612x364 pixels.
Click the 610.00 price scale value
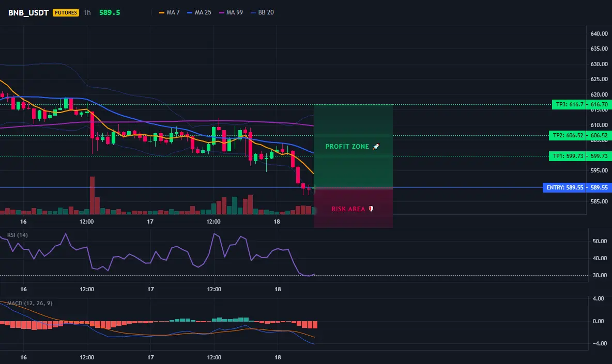[x=599, y=125]
